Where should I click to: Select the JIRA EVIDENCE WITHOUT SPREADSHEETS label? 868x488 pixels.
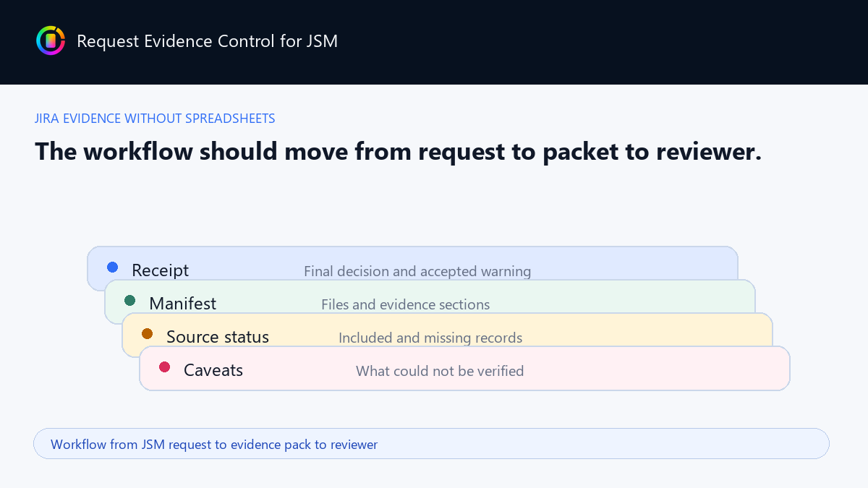[155, 119]
